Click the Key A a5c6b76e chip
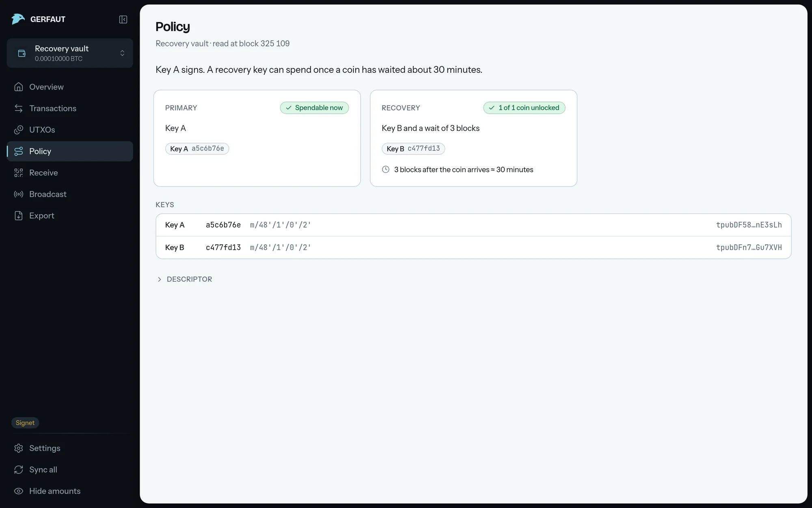The image size is (812, 508). click(197, 149)
